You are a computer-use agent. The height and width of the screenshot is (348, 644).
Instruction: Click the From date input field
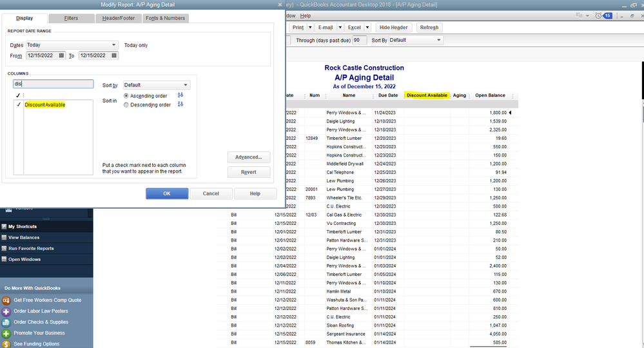pos(42,55)
